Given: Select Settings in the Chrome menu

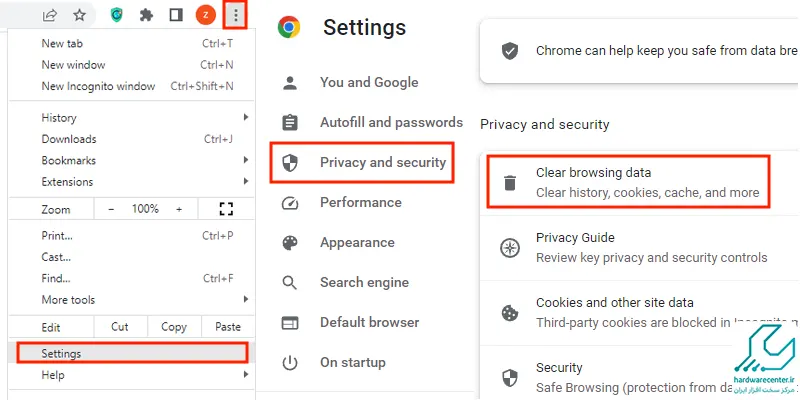Looking at the screenshot, I should click(132, 353).
